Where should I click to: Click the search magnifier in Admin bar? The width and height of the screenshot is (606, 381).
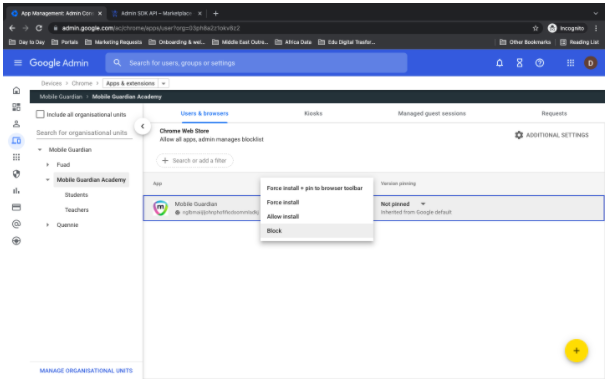pos(117,63)
